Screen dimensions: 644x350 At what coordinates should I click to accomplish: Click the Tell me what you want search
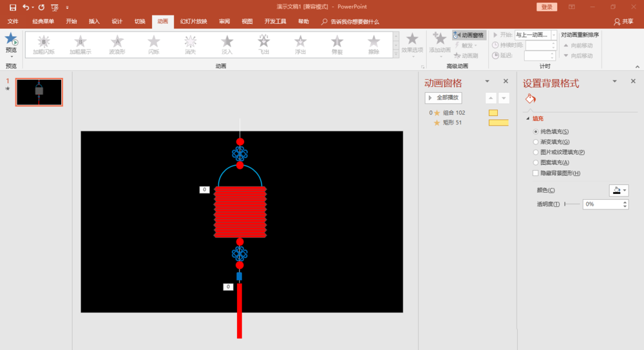tap(350, 21)
